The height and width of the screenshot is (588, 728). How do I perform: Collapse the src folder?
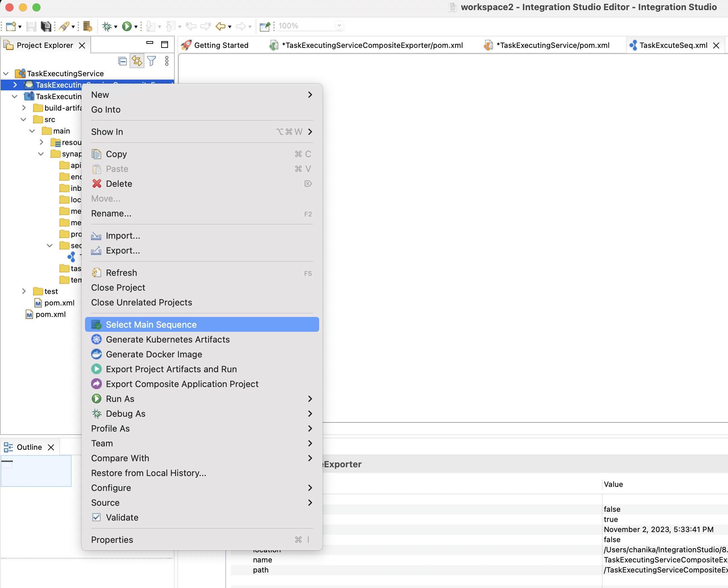[23, 120]
